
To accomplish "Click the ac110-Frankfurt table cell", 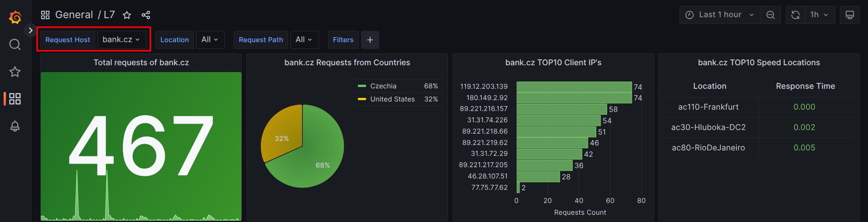I will (709, 107).
